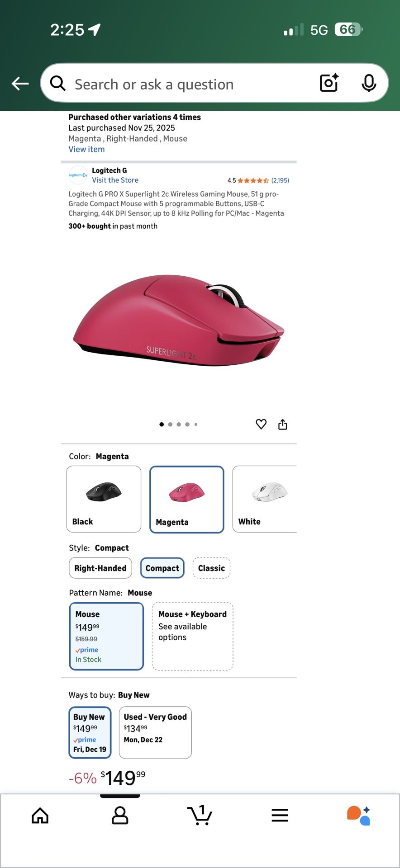Open camera visual search icon
400x868 pixels.
point(329,83)
